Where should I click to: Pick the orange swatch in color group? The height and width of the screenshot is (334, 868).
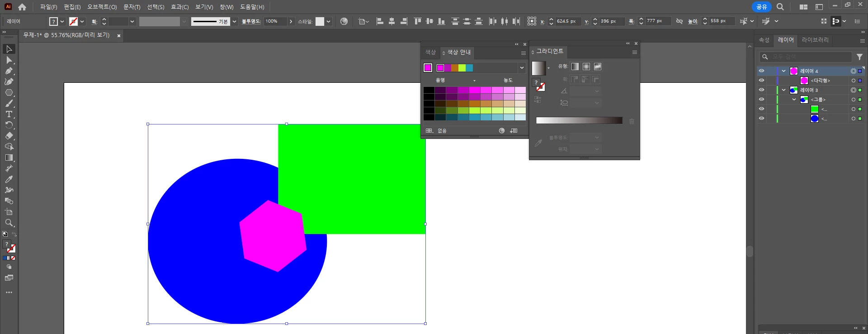click(x=455, y=68)
